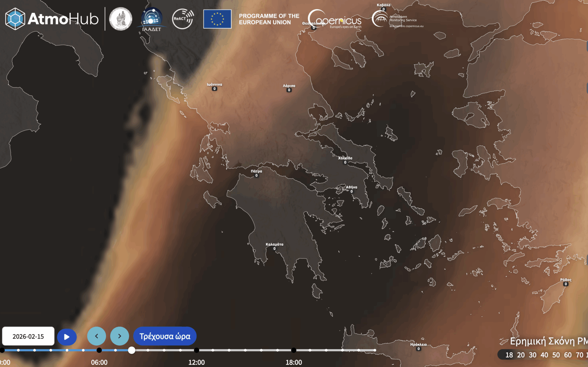Go to the previous hour step
This screenshot has height=367, width=588.
tap(96, 336)
